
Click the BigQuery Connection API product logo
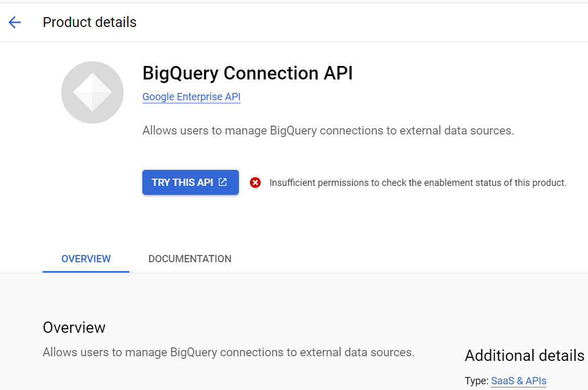point(92,92)
